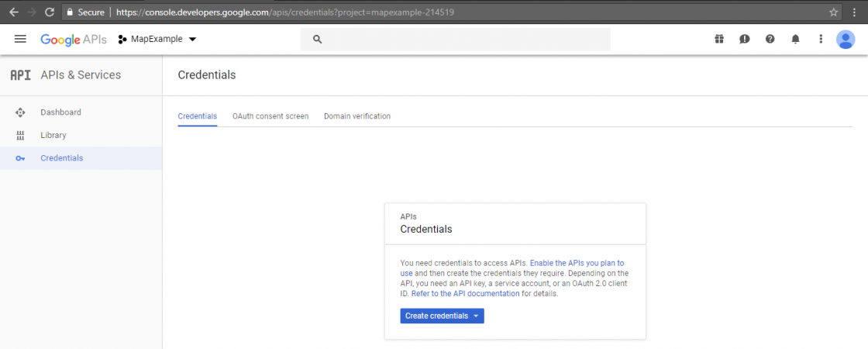The width and height of the screenshot is (868, 349).
Task: Click the browser back arrow
Action: (13, 12)
